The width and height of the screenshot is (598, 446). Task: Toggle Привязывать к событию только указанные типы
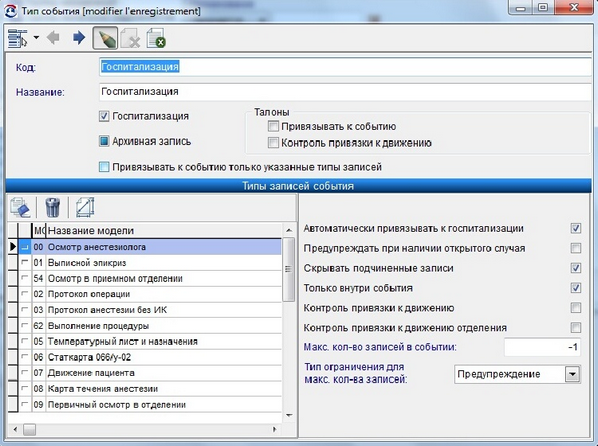tap(104, 167)
